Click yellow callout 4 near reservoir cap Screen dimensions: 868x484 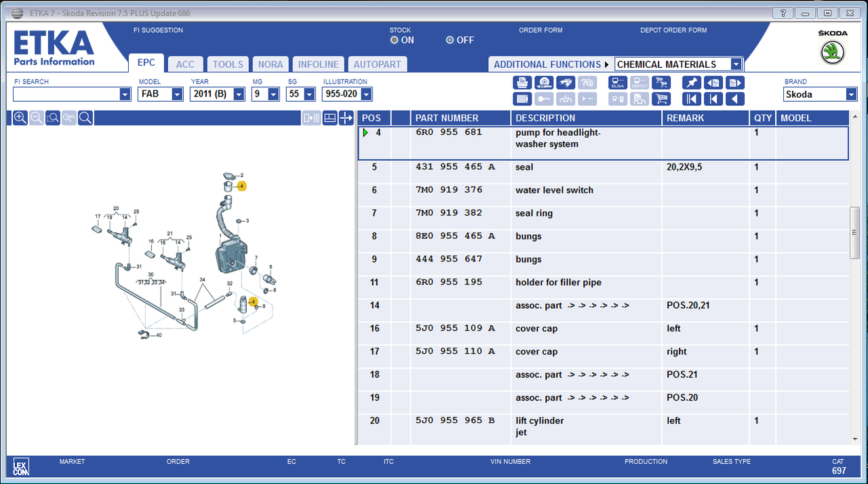pos(242,186)
